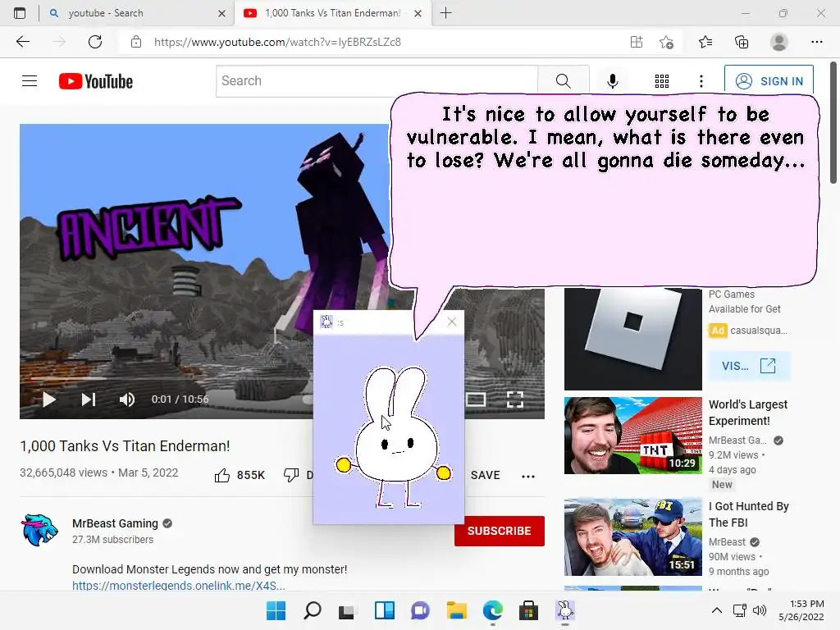This screenshot has width=840, height=630.
Task: Open the YouTube hamburger guide menu
Action: point(30,81)
